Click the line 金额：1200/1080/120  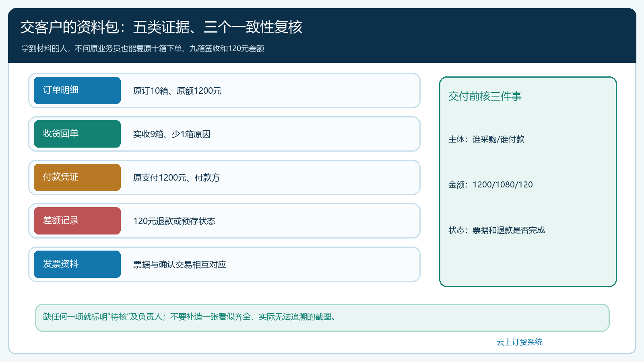pos(490,185)
